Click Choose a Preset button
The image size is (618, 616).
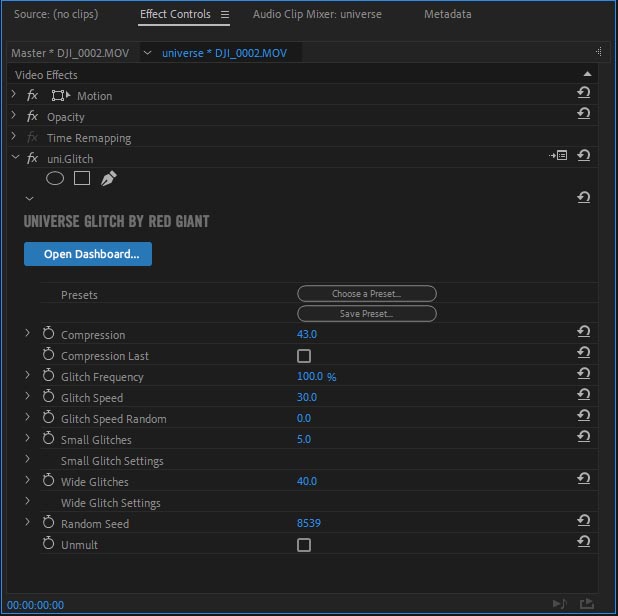tap(367, 294)
